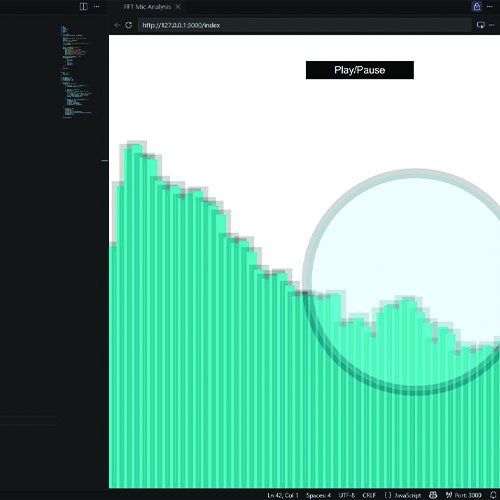Reload the preview page
The image size is (500, 500).
[x=128, y=25]
